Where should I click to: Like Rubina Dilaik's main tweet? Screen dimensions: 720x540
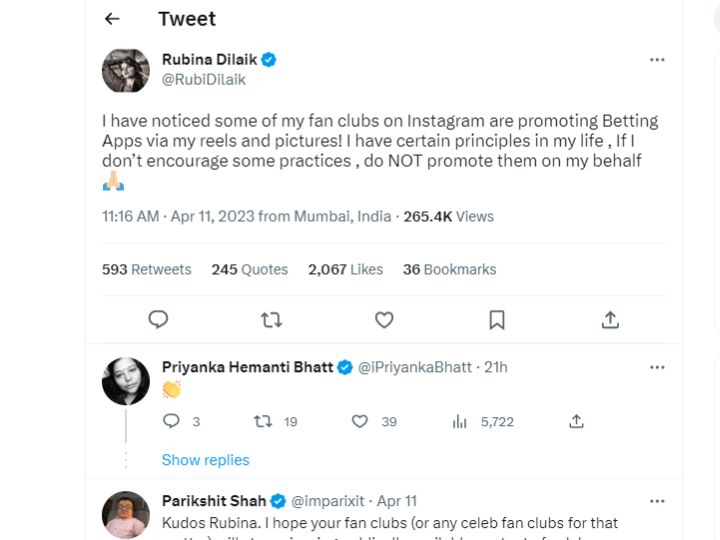click(x=384, y=319)
